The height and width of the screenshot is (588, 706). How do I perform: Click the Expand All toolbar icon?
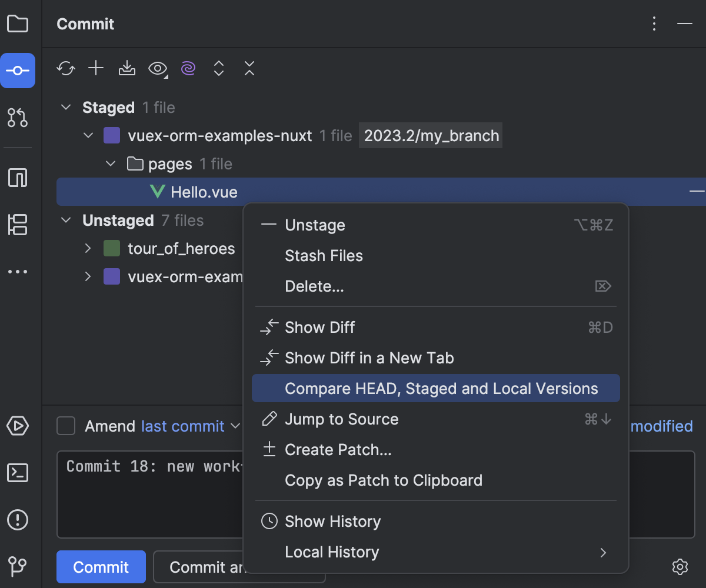pyautogui.click(x=219, y=69)
